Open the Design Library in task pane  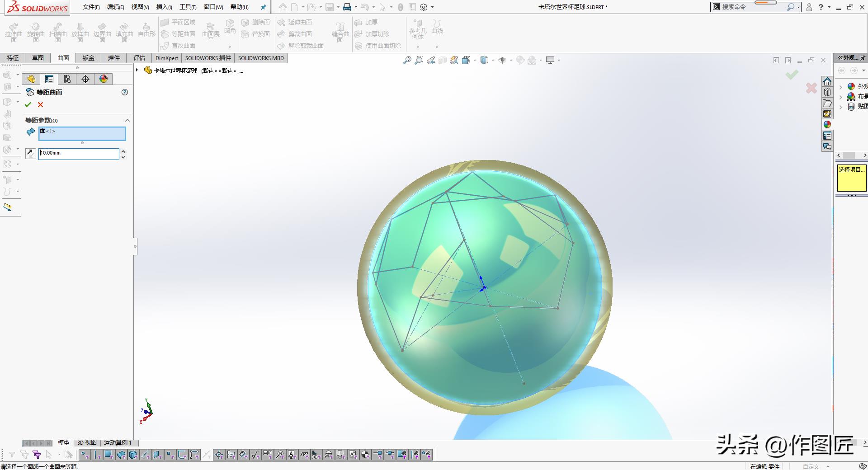click(x=827, y=92)
